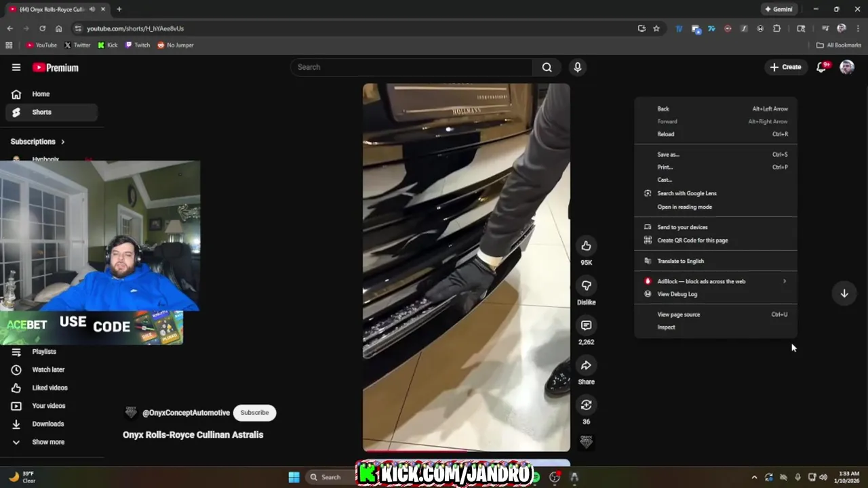Like the short with thumbs up

[x=586, y=246]
